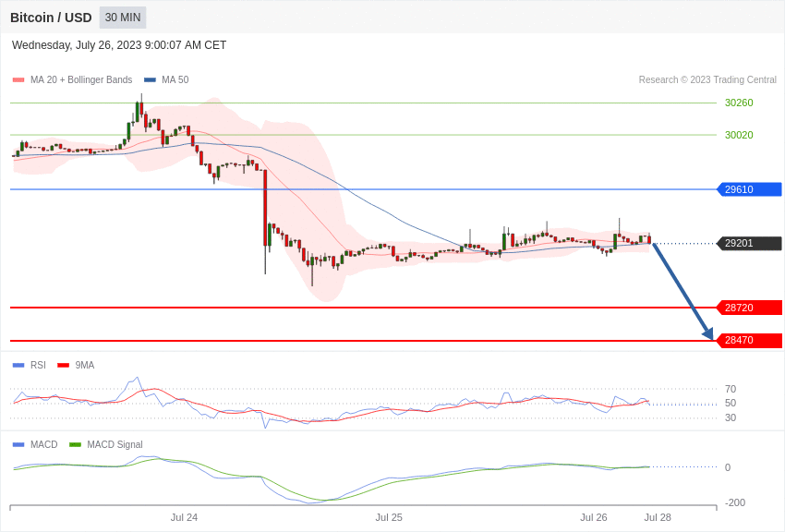This screenshot has width=785, height=532.
Task: Click the black 29201 current price tag
Action: point(750,243)
